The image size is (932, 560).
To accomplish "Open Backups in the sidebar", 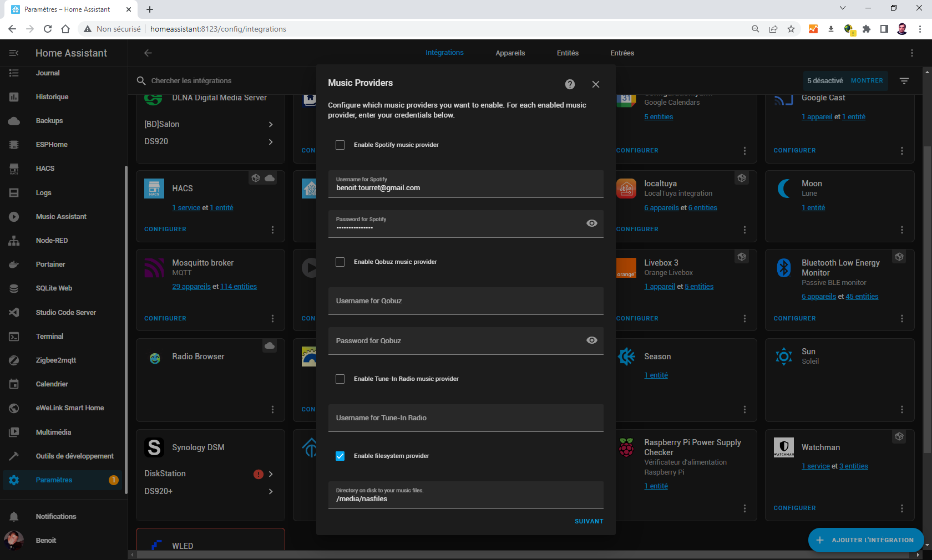I will (x=64, y=121).
